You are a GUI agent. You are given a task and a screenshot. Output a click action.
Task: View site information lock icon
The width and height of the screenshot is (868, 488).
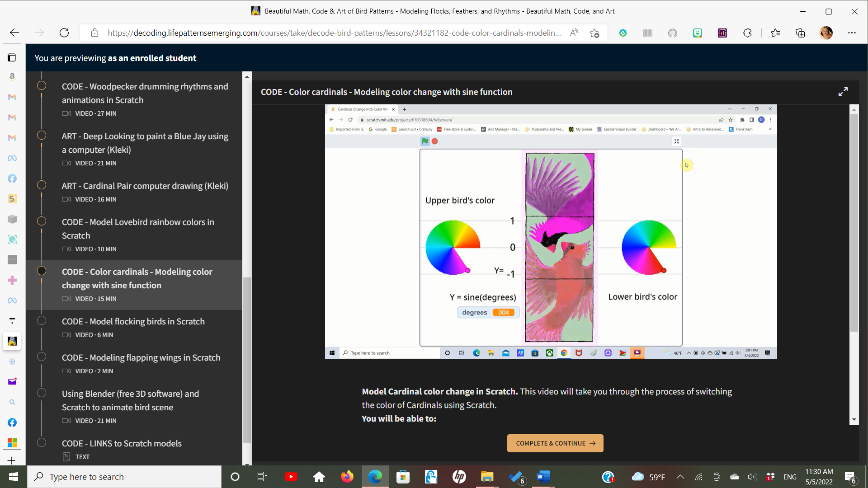click(x=94, y=33)
